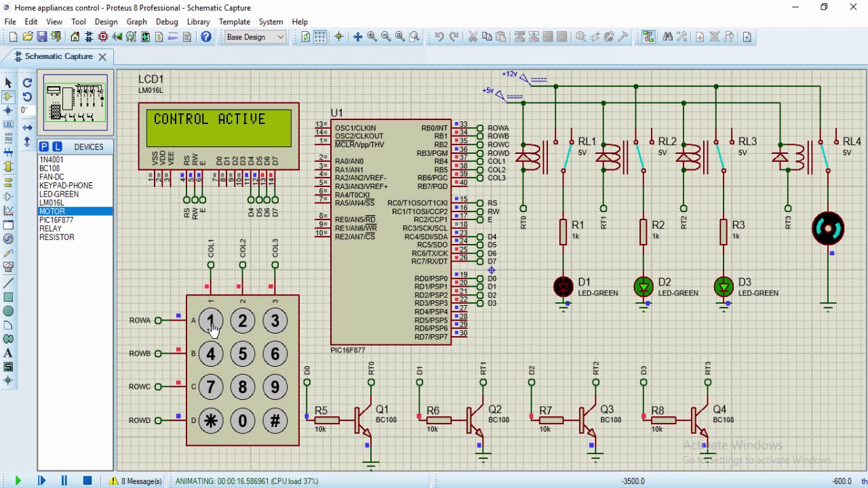Select the Wire Label (LBL) tool

(8, 125)
